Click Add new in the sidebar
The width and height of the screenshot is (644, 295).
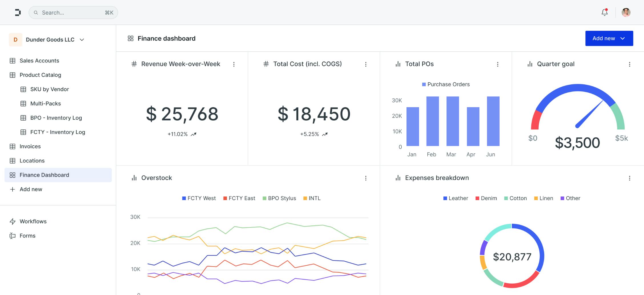(x=31, y=189)
